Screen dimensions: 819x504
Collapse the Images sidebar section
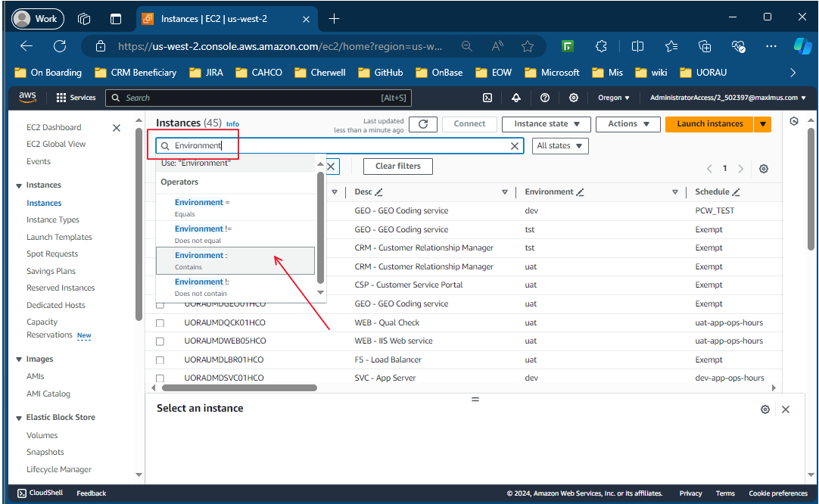coord(19,359)
